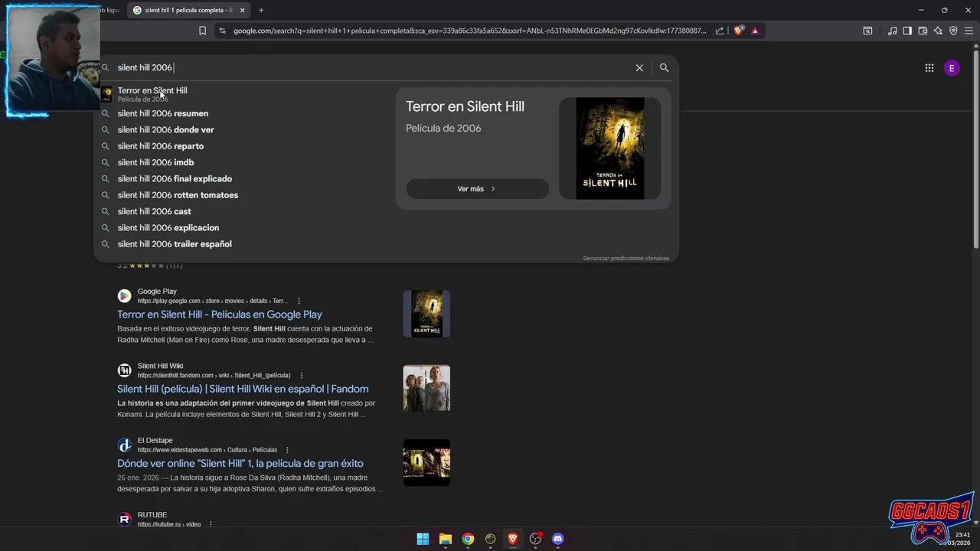Open the Google apps grid
This screenshot has height=551, width=980.
tap(929, 68)
